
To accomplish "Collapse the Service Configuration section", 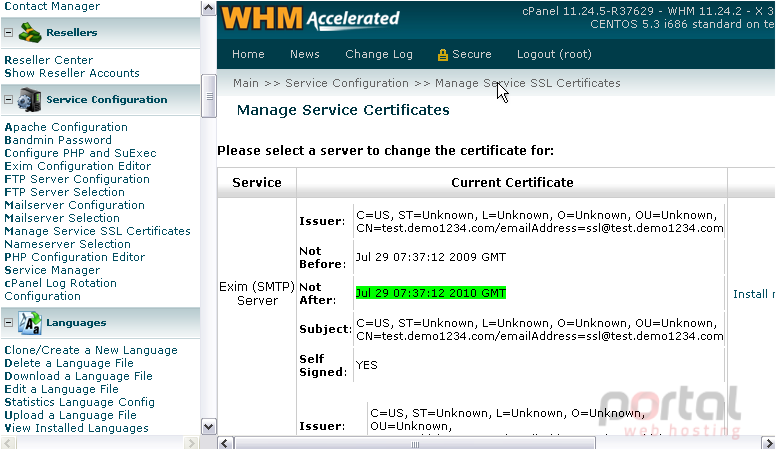I will pos(8,100).
